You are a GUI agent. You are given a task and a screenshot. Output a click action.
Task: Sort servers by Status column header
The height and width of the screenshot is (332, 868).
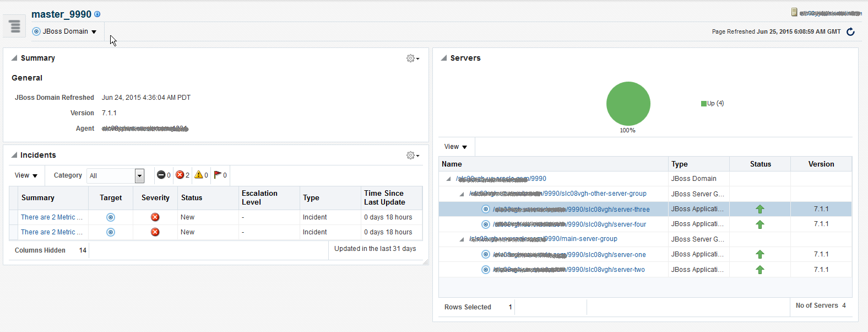(x=761, y=164)
